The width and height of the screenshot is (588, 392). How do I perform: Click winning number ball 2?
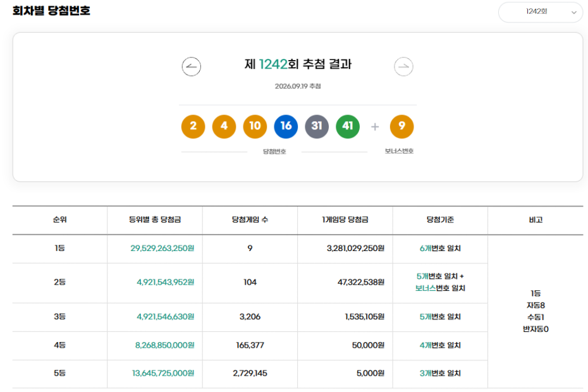tap(193, 126)
